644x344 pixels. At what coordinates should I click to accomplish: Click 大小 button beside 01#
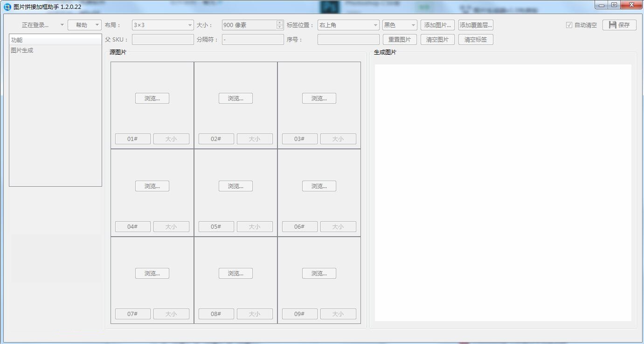(171, 139)
